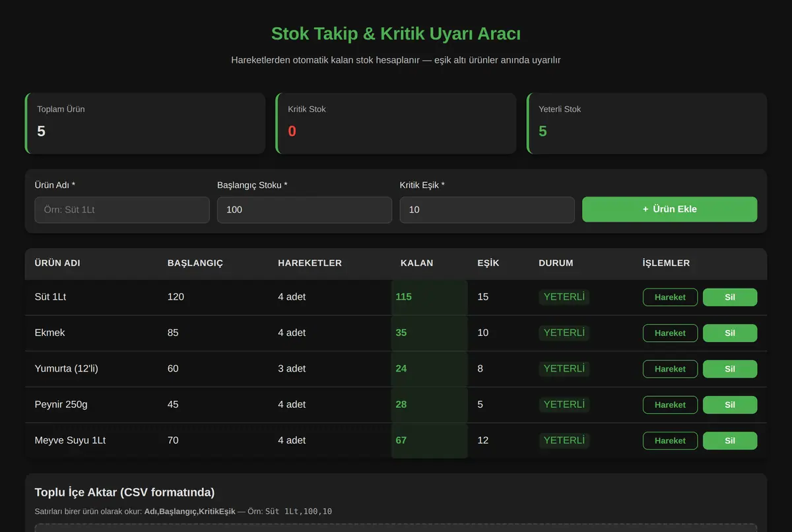The height and width of the screenshot is (532, 792).
Task: Select the Yumurta (12'li) product name
Action: tap(67, 368)
